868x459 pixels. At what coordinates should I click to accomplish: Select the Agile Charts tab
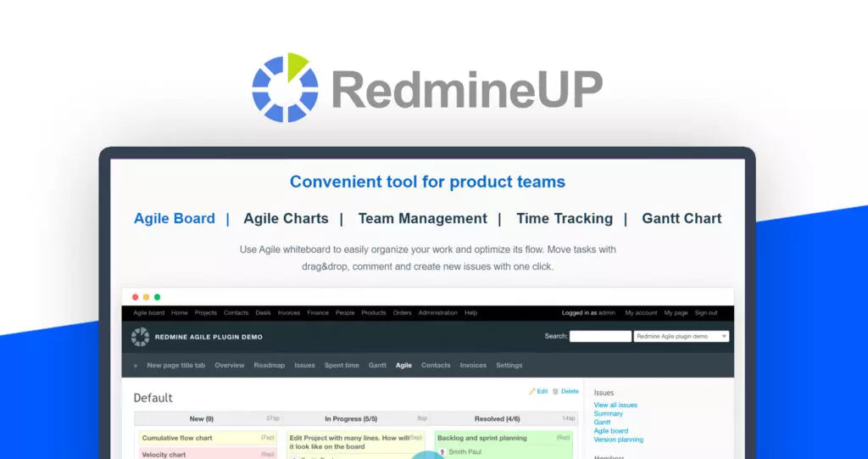pyautogui.click(x=286, y=218)
